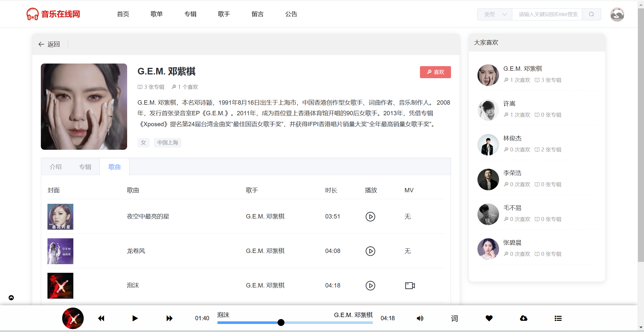The width and height of the screenshot is (644, 332).
Task: Open the panda user avatar menu
Action: (x=617, y=14)
